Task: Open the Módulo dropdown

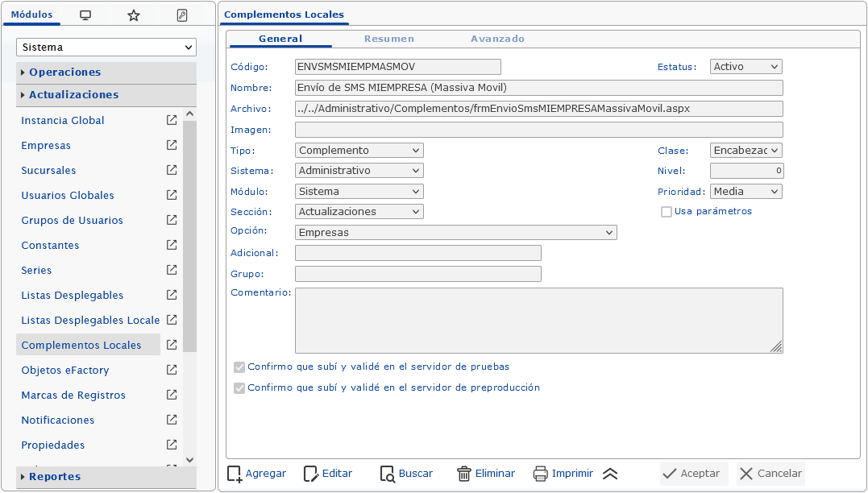Action: point(359,192)
